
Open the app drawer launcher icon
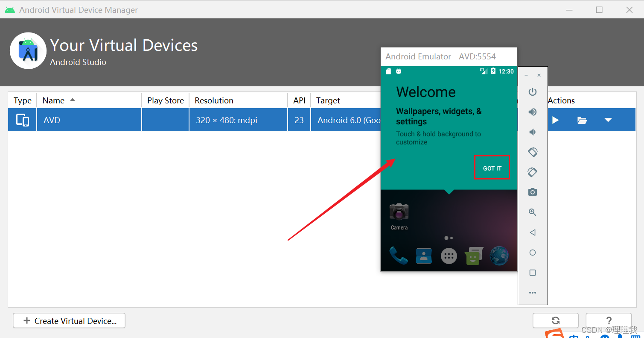click(x=449, y=256)
